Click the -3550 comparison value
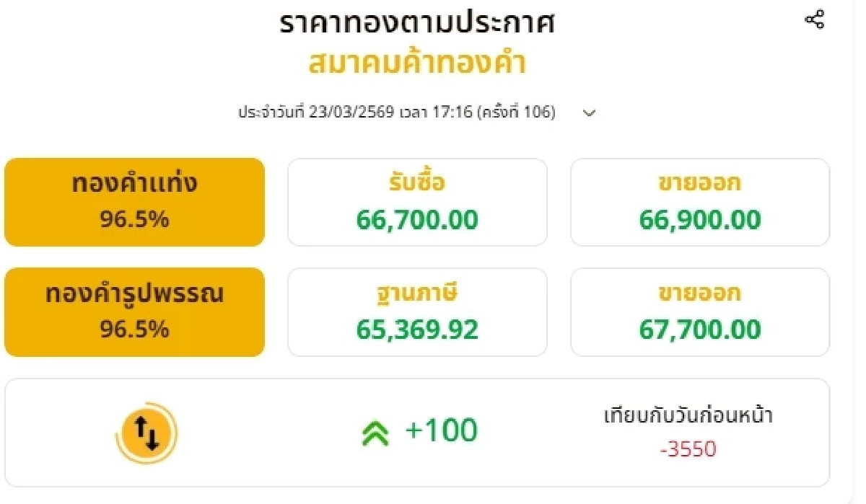Image resolution: width=866 pixels, height=504 pixels. point(688,448)
